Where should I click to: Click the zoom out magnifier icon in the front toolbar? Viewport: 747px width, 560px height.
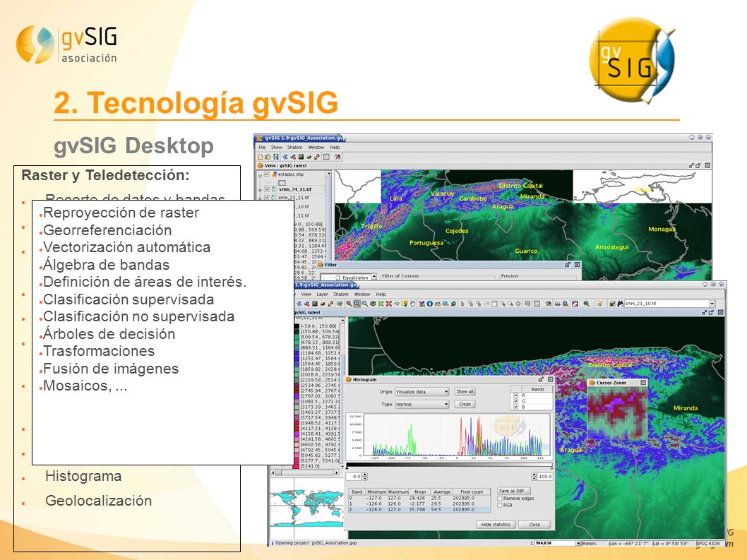(365, 304)
